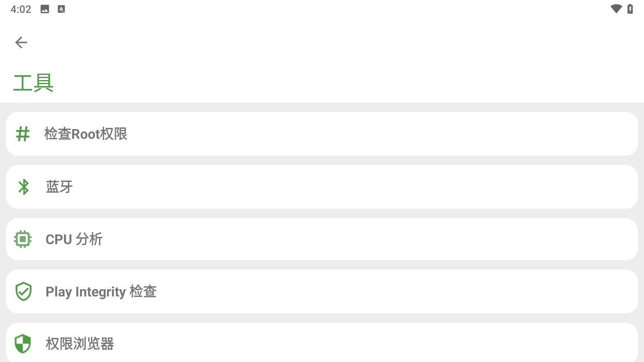Click the Play Integrity shield checkmark icon
Screen dimensions: 644x362
point(23,292)
